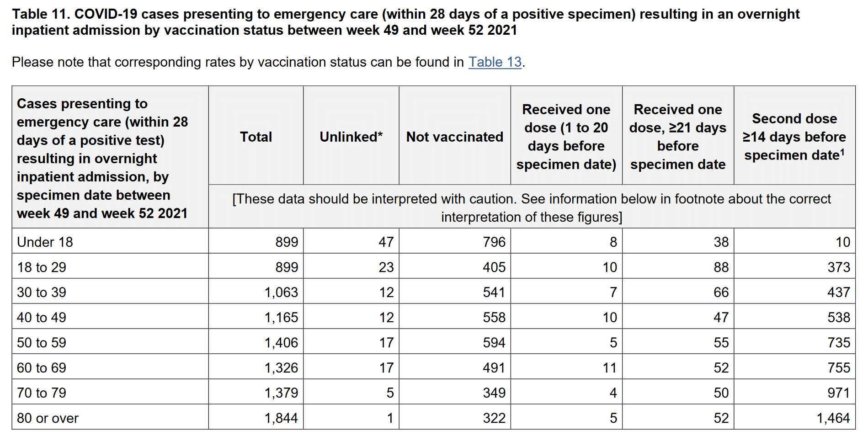The height and width of the screenshot is (441, 868).
Task: Select the 1,844 total cell
Action: coord(281,418)
